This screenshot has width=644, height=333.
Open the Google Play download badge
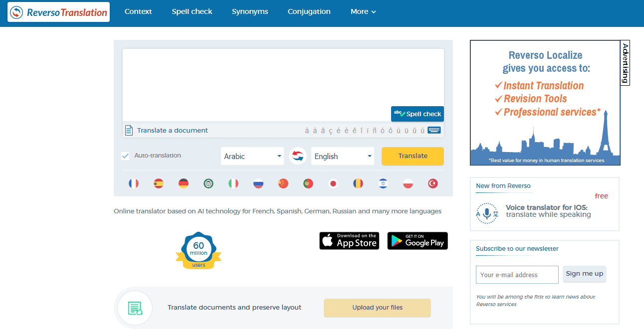[x=418, y=241]
